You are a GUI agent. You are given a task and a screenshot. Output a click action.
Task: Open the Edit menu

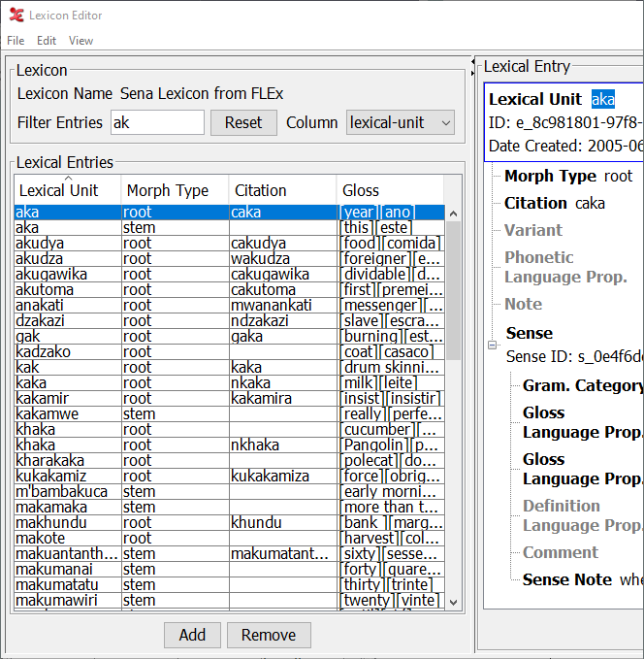coord(47,41)
